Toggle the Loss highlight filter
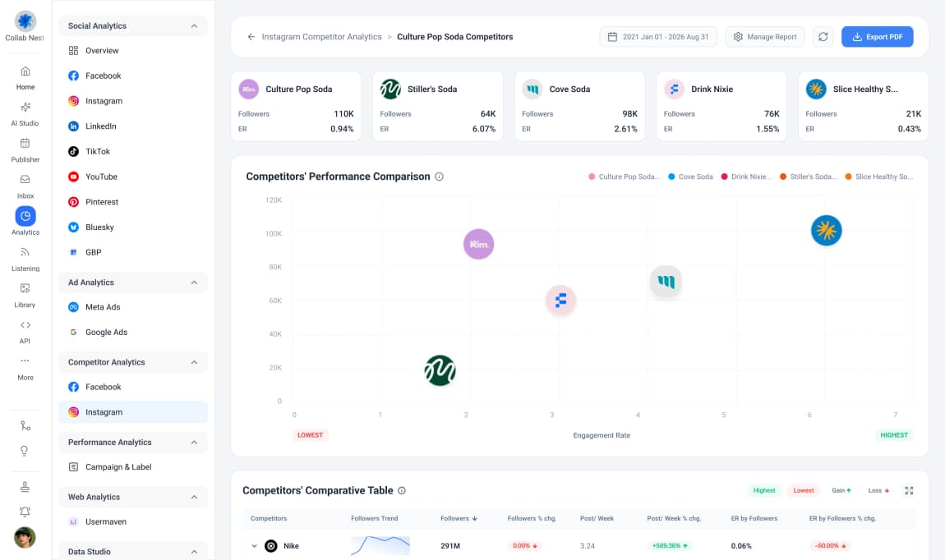Image resolution: width=945 pixels, height=560 pixels. coord(878,491)
